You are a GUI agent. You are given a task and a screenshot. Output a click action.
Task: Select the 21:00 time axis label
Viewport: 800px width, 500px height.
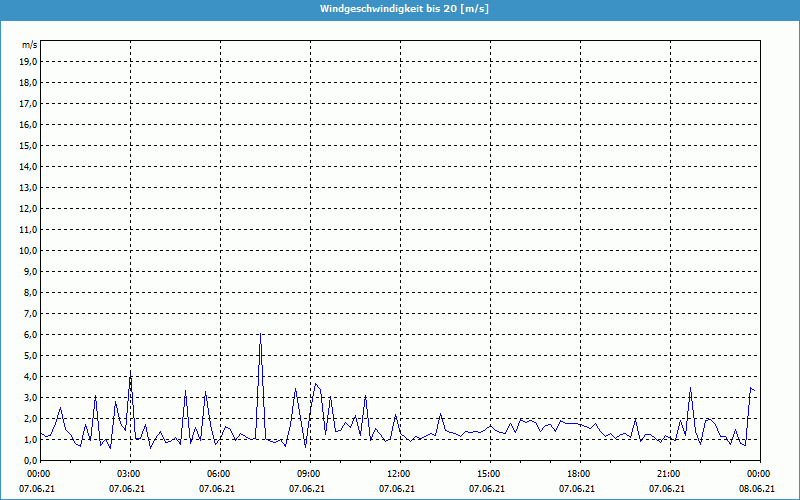coord(668,473)
